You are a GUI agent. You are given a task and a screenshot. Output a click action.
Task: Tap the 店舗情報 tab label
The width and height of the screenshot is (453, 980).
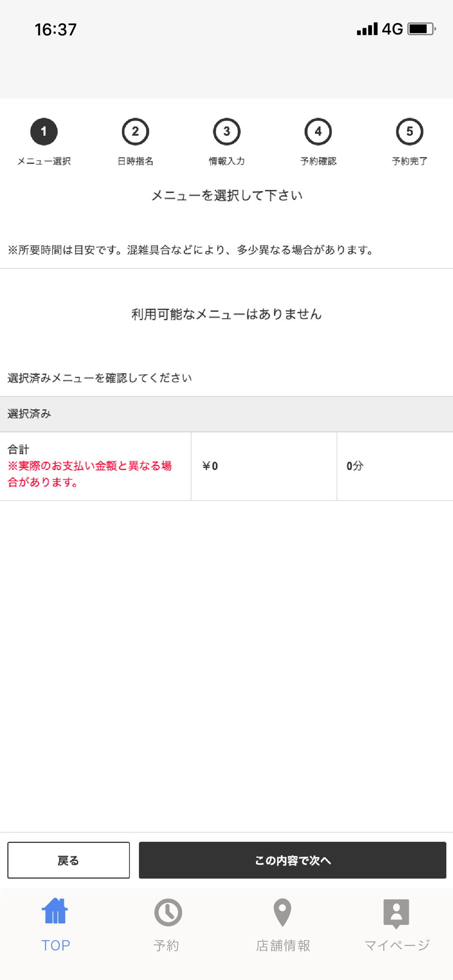coord(283,945)
